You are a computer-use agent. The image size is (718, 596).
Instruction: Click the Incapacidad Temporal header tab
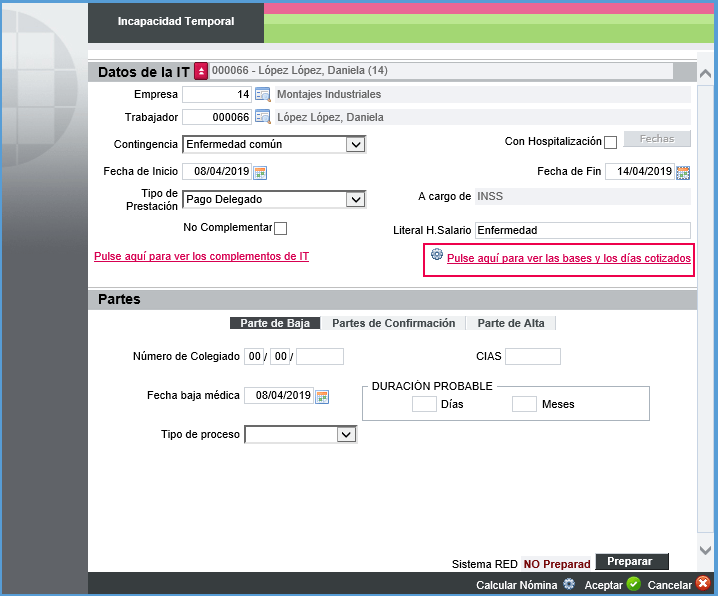click(x=176, y=22)
